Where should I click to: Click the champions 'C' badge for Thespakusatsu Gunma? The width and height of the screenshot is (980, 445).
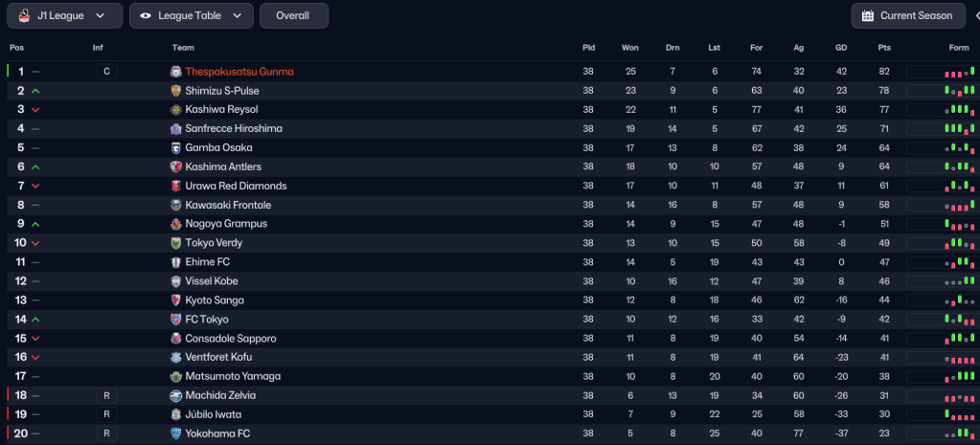click(x=107, y=72)
